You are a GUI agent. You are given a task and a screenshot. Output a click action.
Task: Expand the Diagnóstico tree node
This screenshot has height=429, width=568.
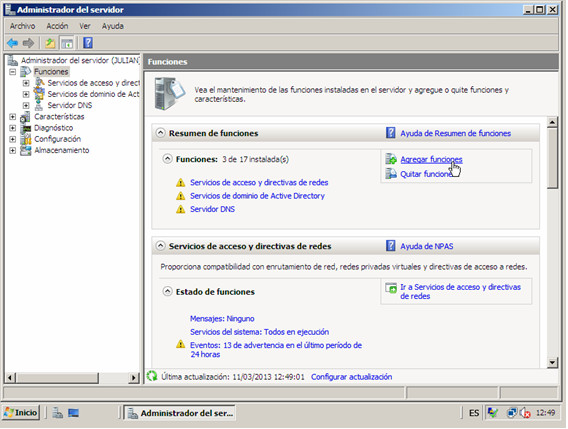13,128
